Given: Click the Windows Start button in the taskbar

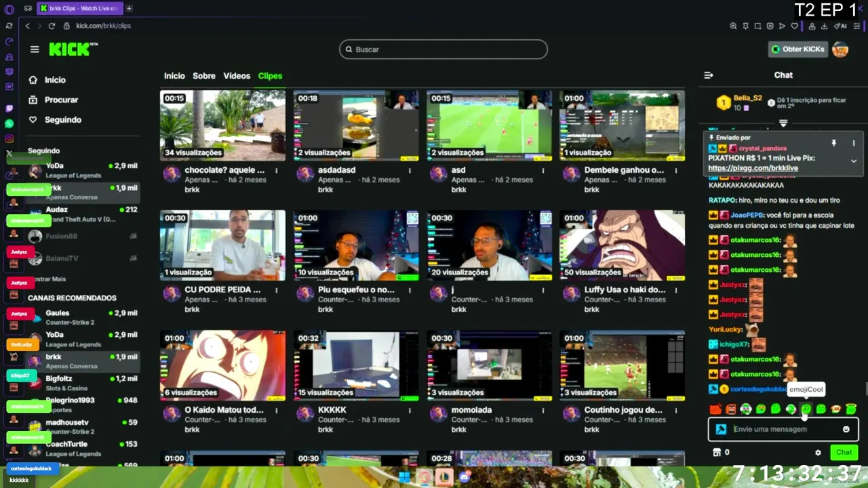Looking at the screenshot, I should tap(405, 477).
